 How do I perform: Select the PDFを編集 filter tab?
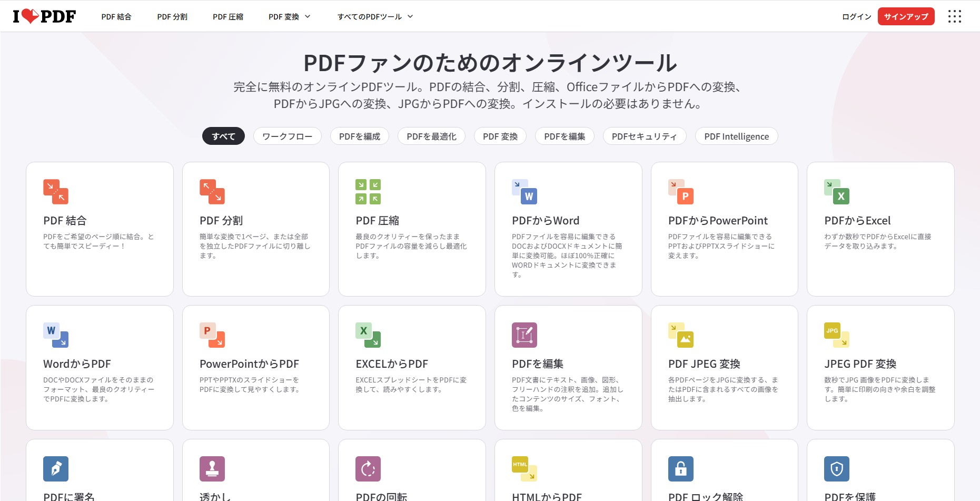(x=565, y=136)
